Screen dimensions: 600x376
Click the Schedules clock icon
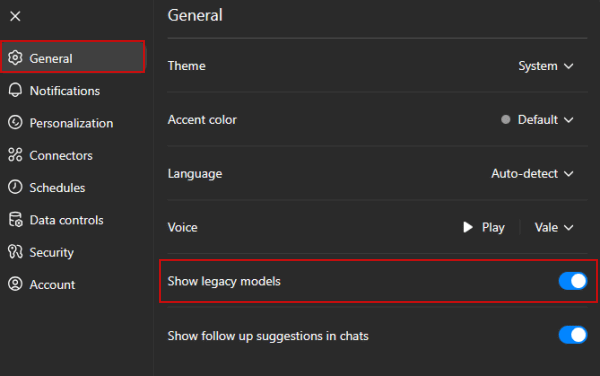15,187
